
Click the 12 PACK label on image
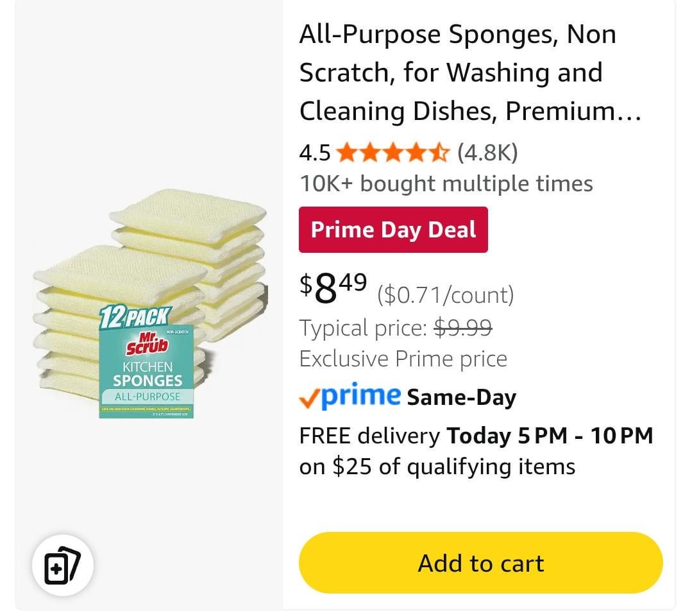pos(135,316)
